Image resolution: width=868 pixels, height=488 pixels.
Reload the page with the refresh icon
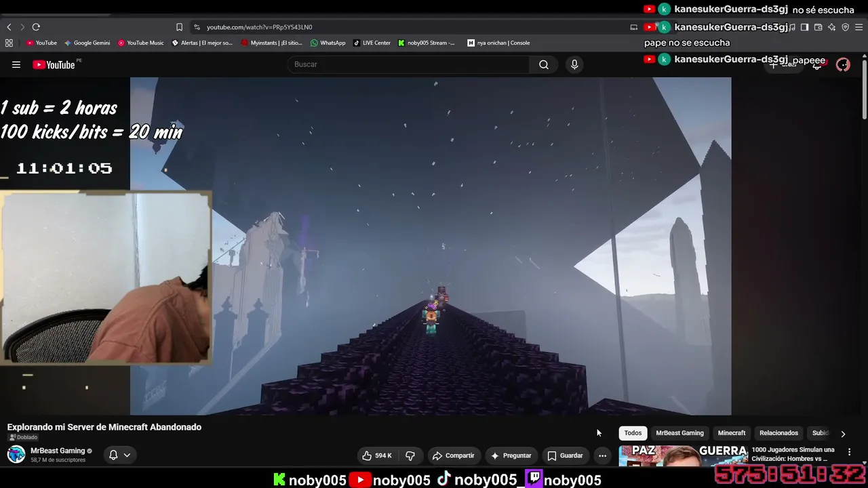pos(36,27)
